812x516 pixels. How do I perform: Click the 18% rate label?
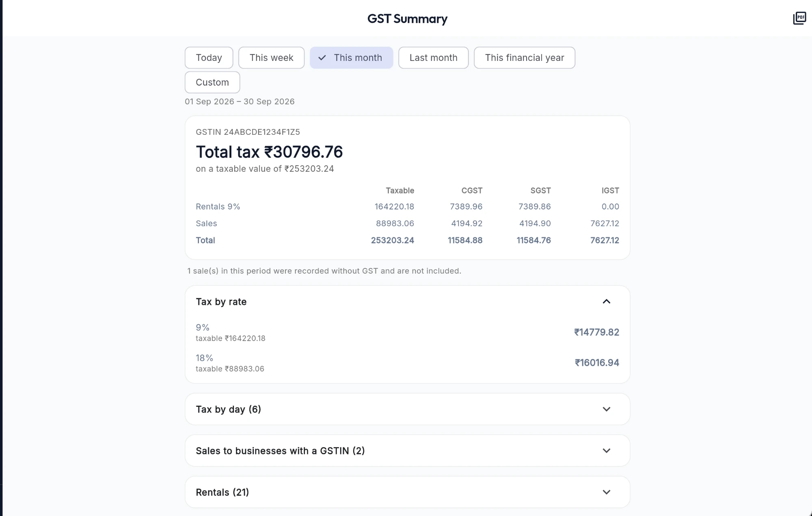coord(204,358)
